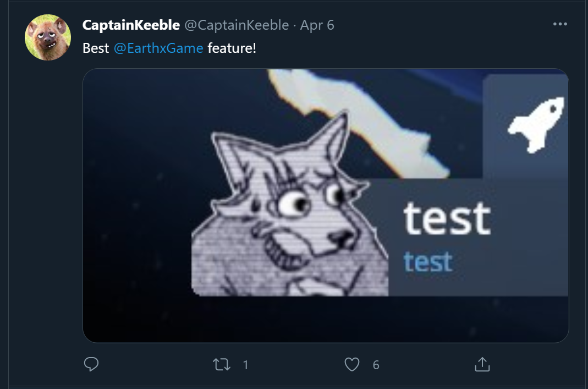The height and width of the screenshot is (389, 588).
Task: Open the share tweet options icon
Action: click(482, 364)
